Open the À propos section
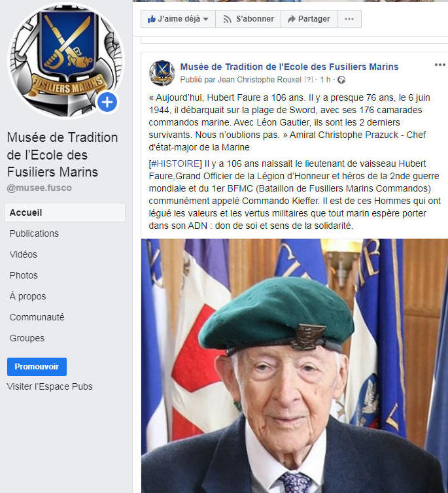 [x=27, y=296]
